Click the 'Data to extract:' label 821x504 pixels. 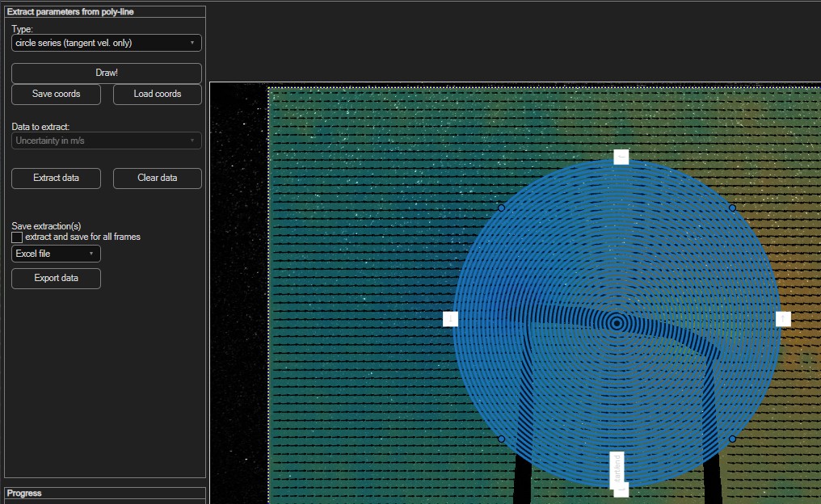(x=40, y=127)
